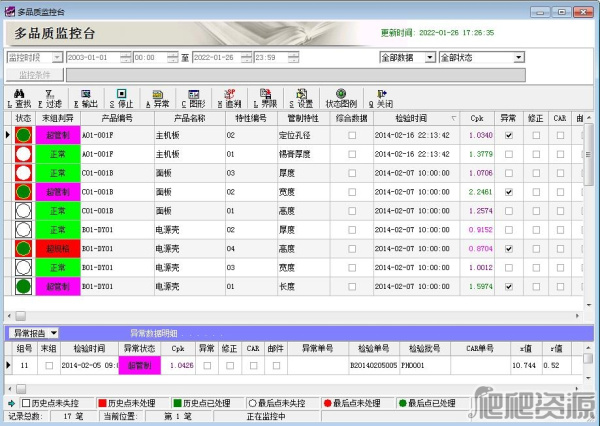Open the 异常 toolbar icon
The image size is (600, 426).
tap(158, 94)
